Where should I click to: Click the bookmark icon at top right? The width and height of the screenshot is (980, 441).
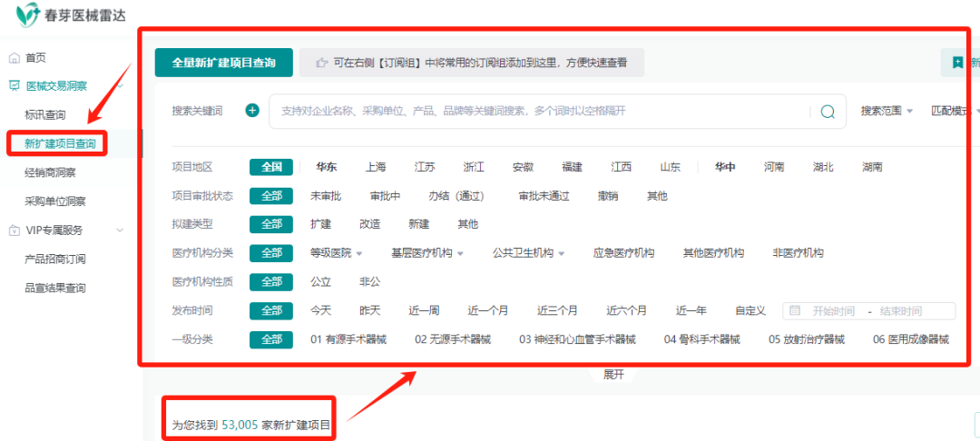coord(957,63)
